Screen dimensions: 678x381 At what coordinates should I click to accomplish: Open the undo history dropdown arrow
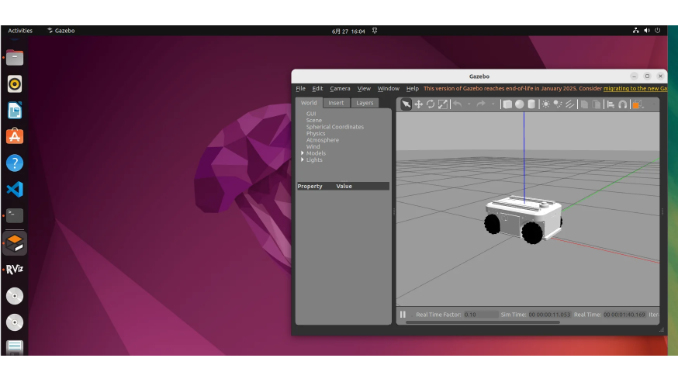[469, 104]
